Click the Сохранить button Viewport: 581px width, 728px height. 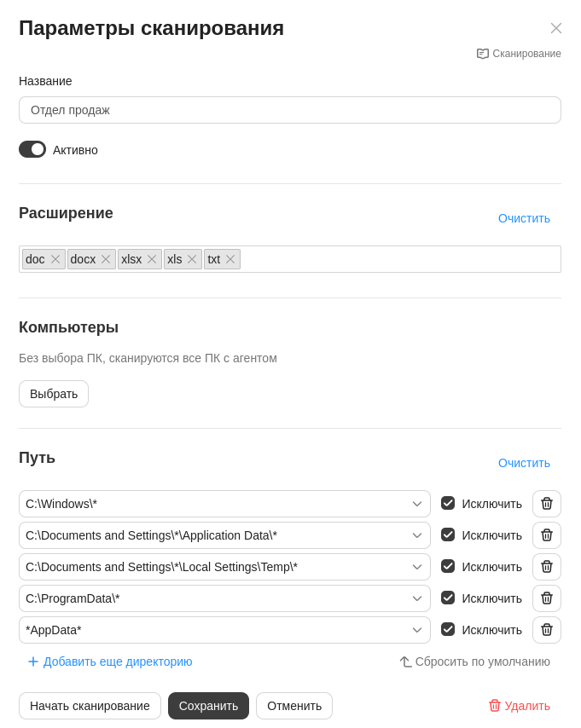[x=208, y=706]
